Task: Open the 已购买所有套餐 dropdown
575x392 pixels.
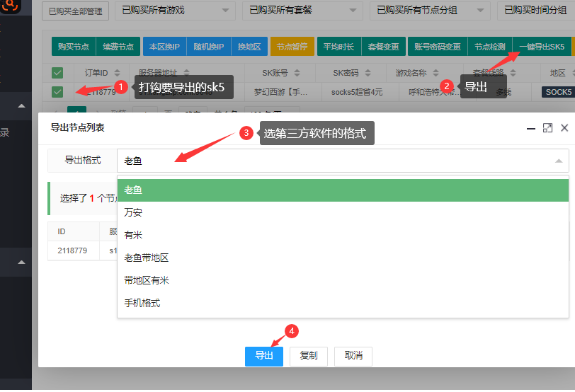Action: pyautogui.click(x=302, y=10)
